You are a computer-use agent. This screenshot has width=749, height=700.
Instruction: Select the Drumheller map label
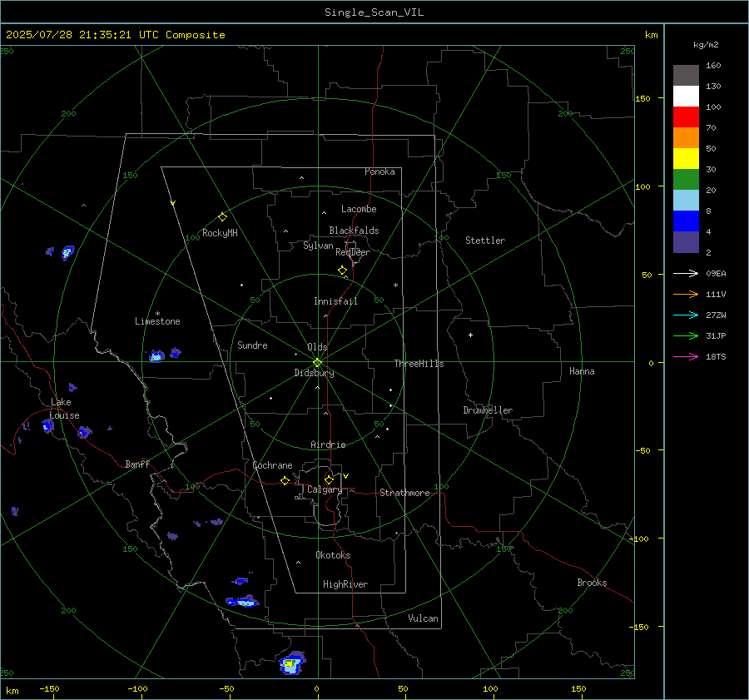[488, 410]
